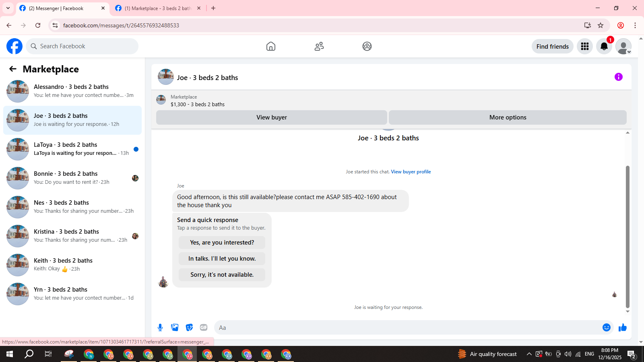Go back using the Marketplace arrow

click(13, 69)
